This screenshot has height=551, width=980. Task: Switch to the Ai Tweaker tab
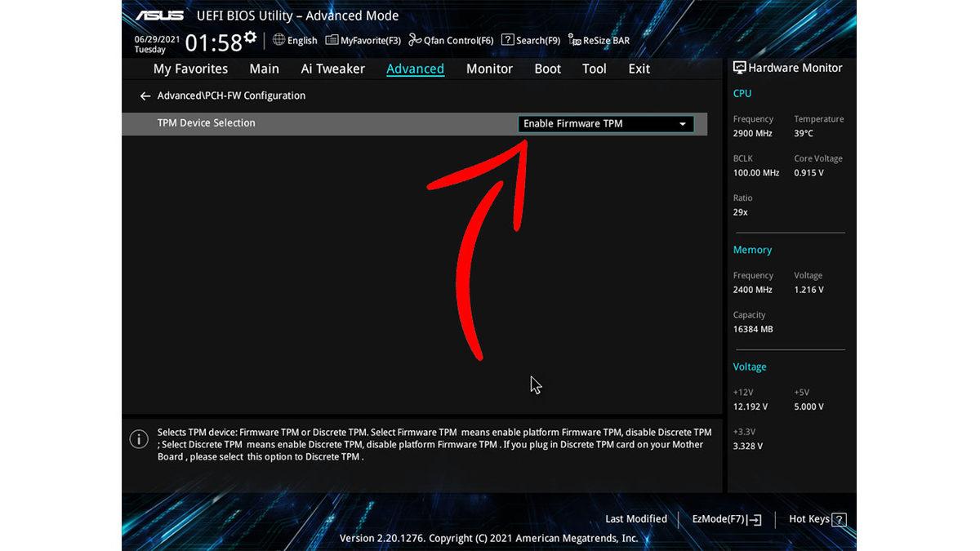click(332, 69)
